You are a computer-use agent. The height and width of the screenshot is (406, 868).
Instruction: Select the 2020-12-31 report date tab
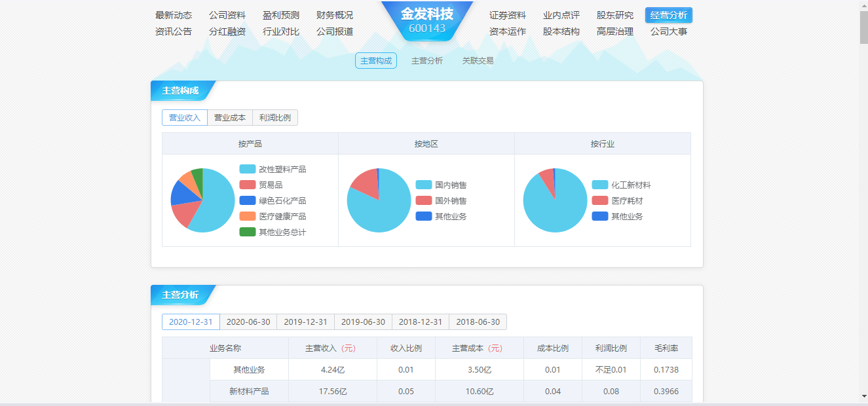click(191, 322)
